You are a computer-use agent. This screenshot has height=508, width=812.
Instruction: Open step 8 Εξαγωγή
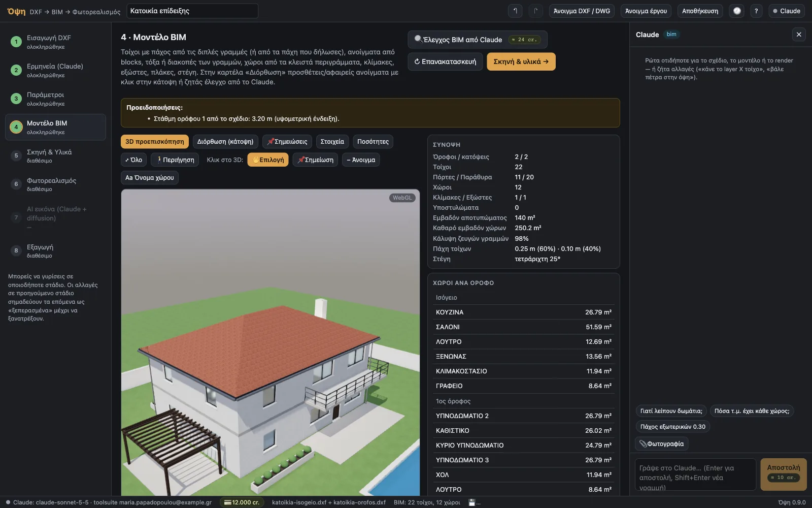56,251
